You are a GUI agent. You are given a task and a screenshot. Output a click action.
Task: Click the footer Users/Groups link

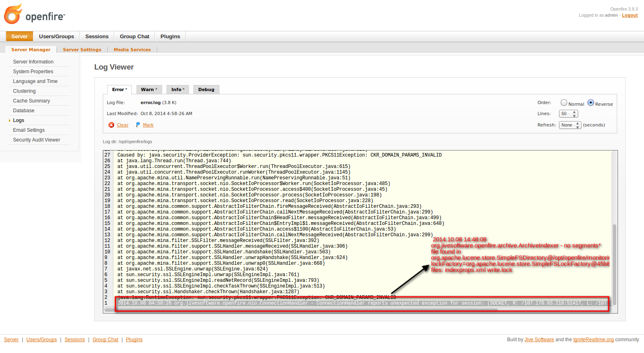(x=41, y=340)
